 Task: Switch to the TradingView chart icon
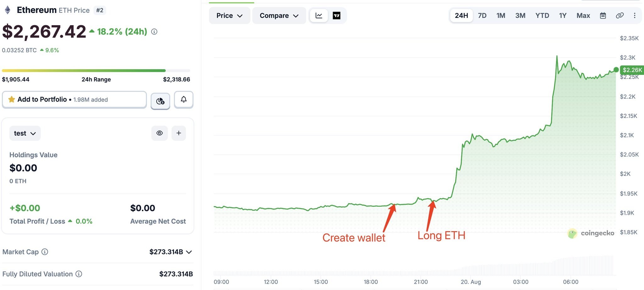coord(336,15)
